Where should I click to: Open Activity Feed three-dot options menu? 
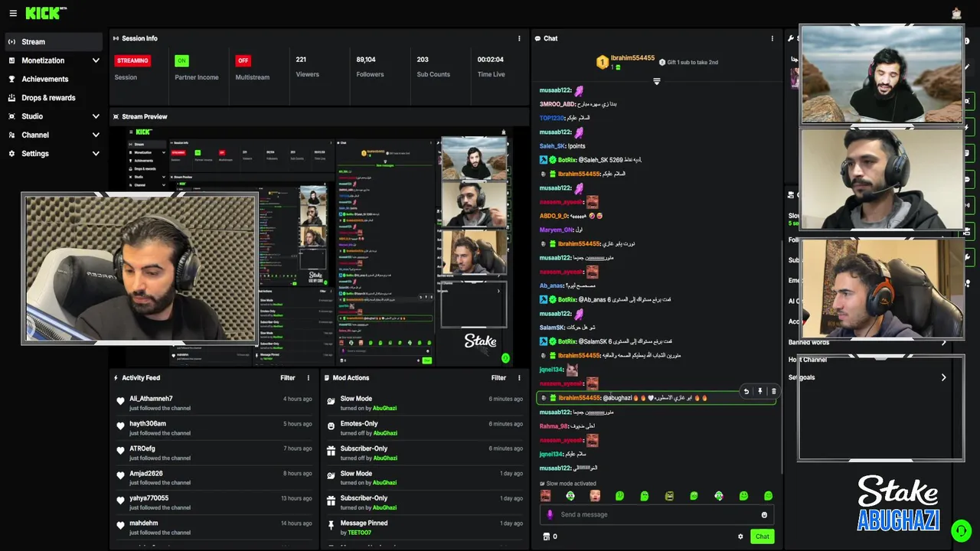coord(309,377)
